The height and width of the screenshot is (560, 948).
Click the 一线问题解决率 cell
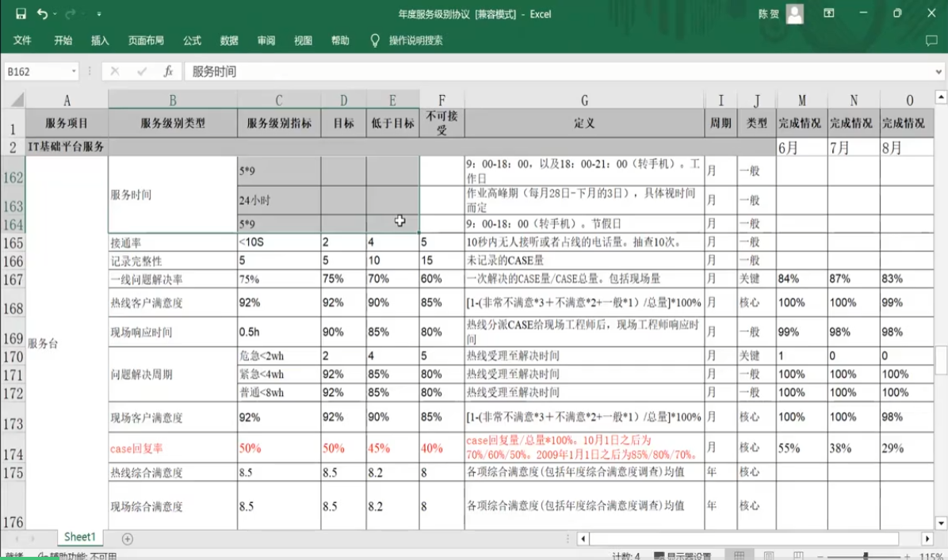[x=173, y=279]
